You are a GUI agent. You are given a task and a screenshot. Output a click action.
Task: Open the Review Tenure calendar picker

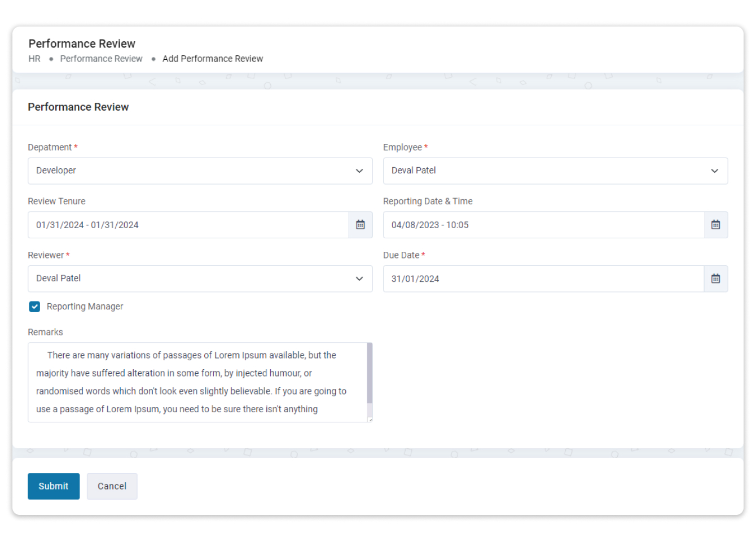click(361, 224)
